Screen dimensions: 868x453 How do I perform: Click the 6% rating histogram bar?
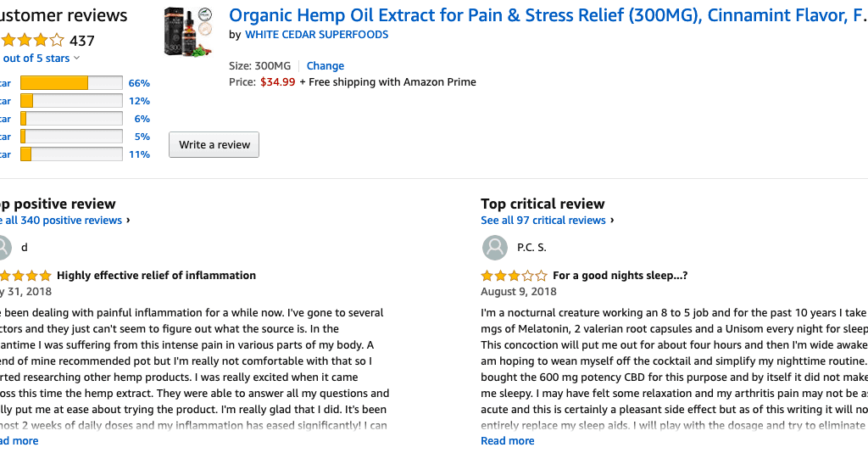(x=71, y=119)
